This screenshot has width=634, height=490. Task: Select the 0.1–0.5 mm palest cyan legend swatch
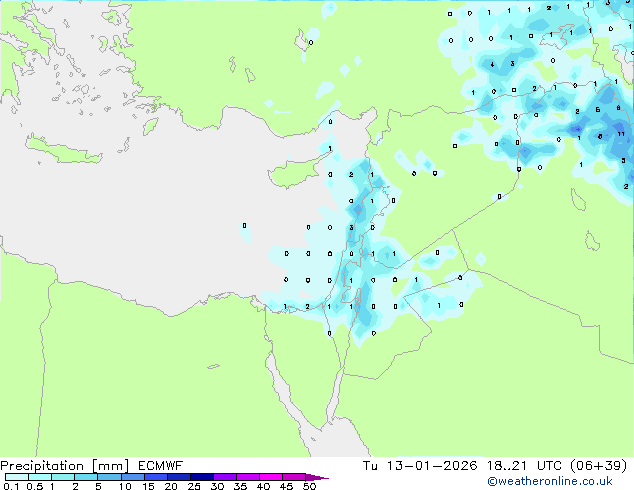pyautogui.click(x=17, y=477)
